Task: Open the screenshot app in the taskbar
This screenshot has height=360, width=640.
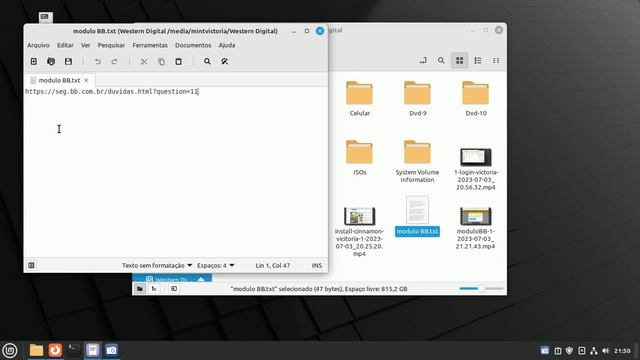Action: (x=111, y=350)
